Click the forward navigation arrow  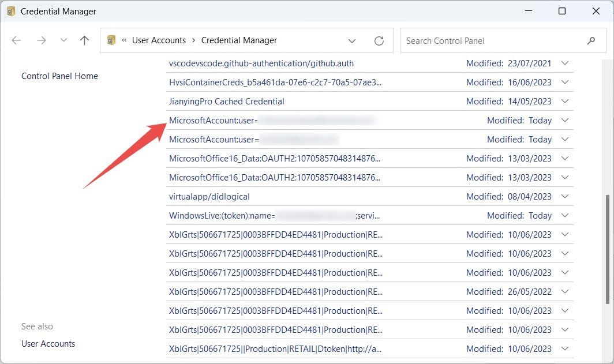click(x=41, y=40)
